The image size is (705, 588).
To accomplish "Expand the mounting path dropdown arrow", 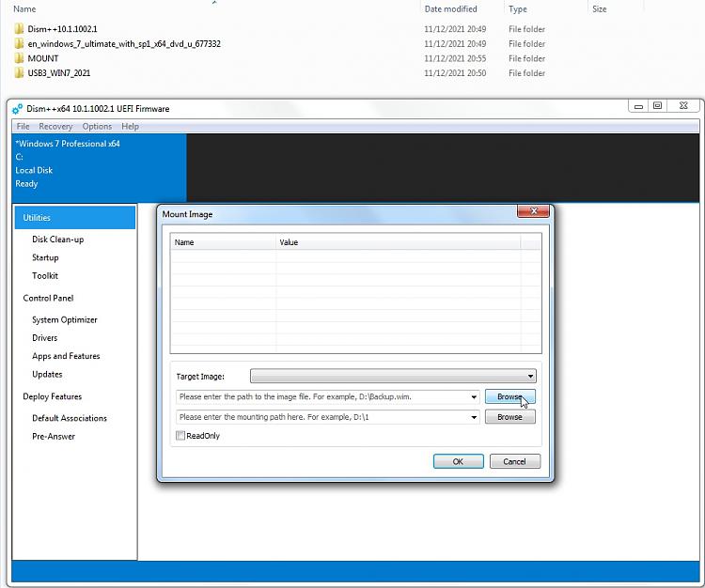I will [474, 417].
